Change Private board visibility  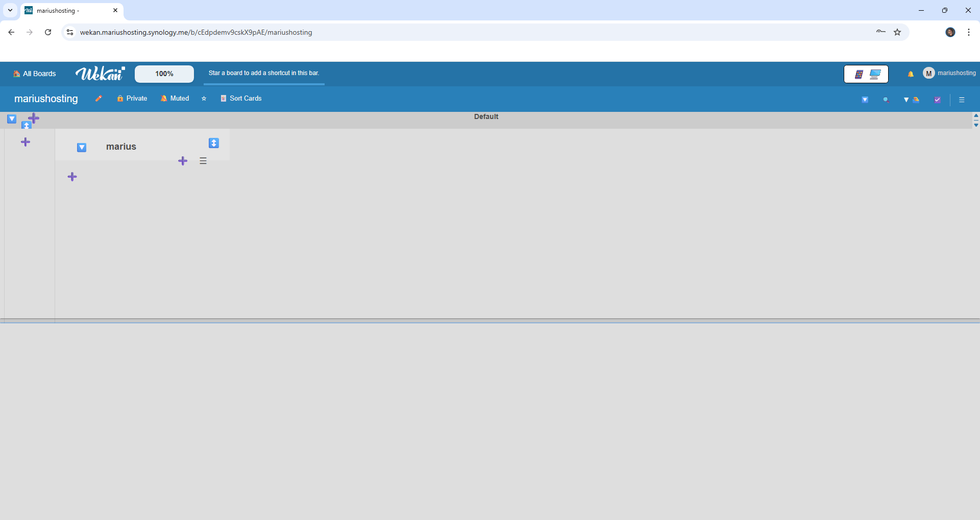click(132, 99)
